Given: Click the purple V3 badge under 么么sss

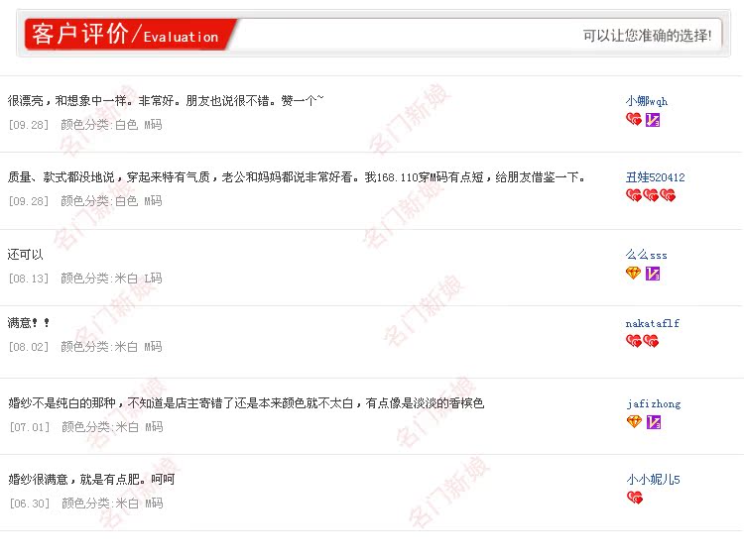Looking at the screenshot, I should coord(653,274).
